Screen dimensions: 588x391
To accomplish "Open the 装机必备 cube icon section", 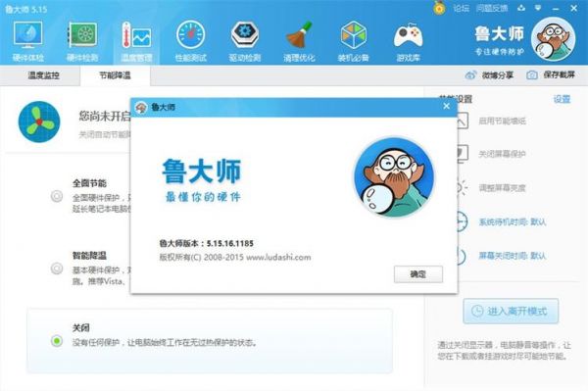I will tap(353, 41).
